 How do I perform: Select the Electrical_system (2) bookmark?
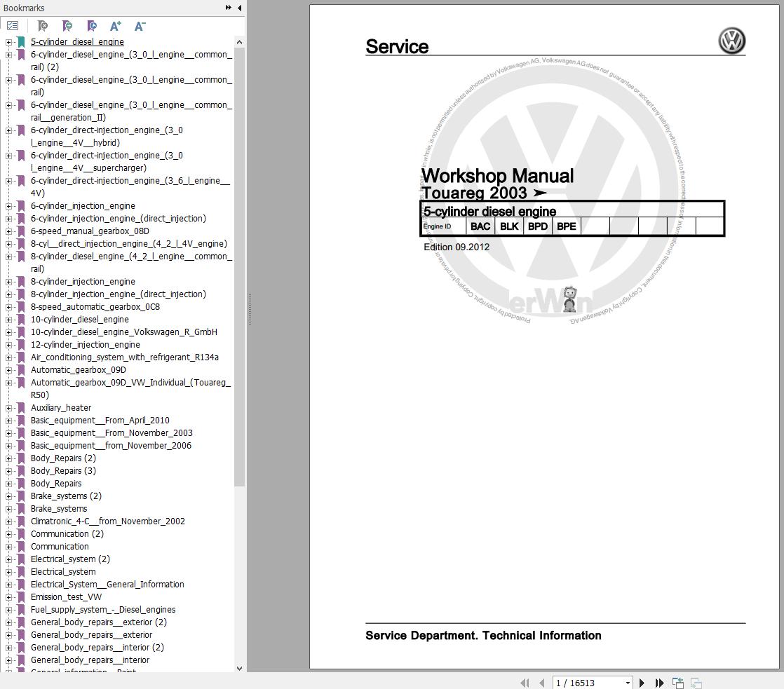click(70, 559)
